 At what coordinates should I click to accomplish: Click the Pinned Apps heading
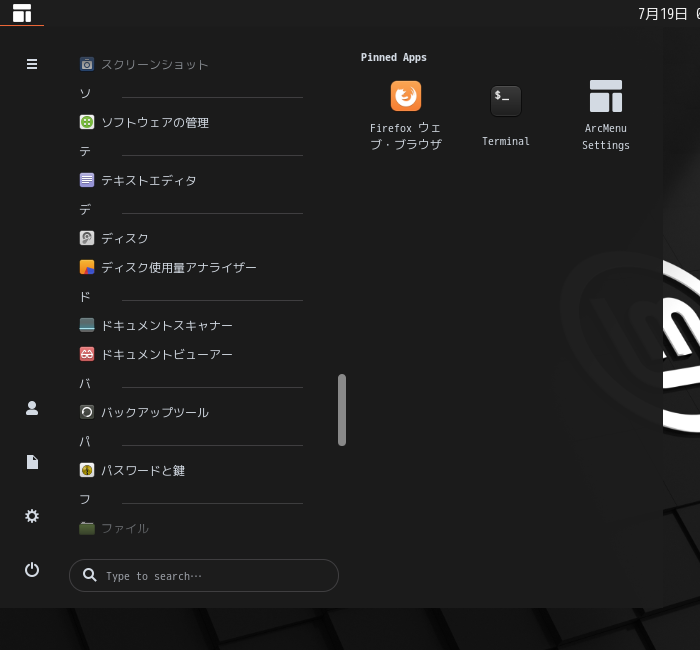tap(394, 58)
